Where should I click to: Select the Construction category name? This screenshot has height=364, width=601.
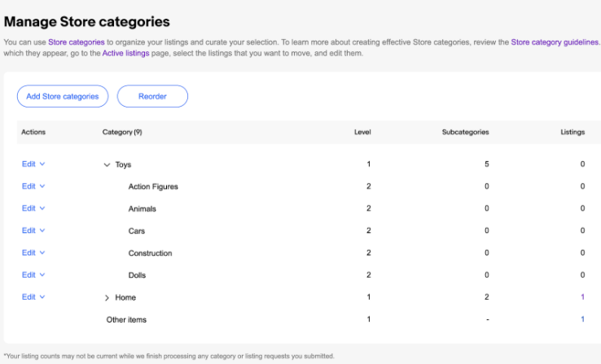click(150, 253)
